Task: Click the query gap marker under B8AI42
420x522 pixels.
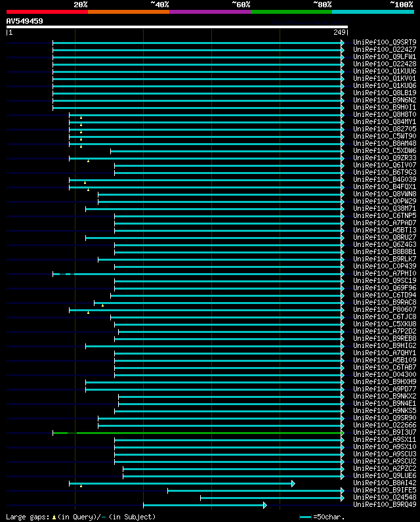Action: (x=81, y=486)
